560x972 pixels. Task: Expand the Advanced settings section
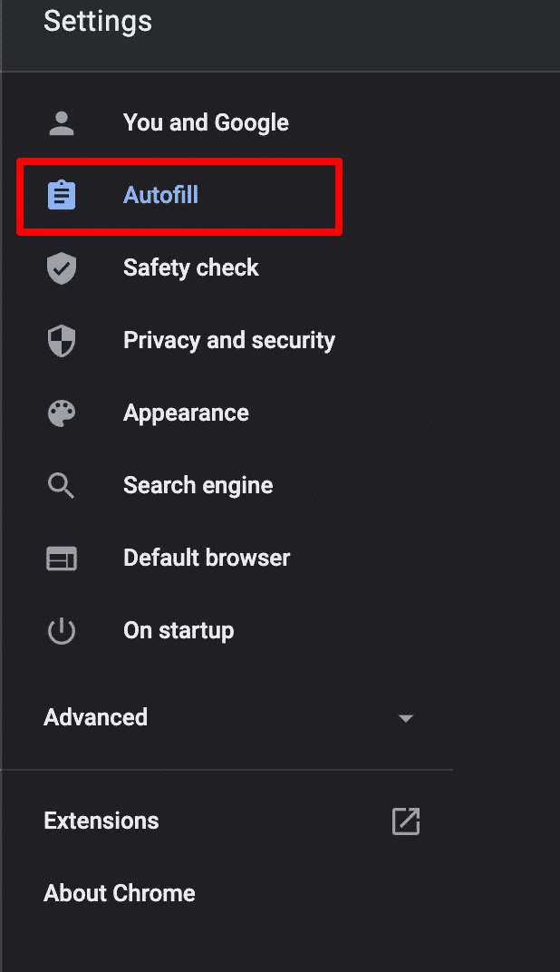(95, 717)
